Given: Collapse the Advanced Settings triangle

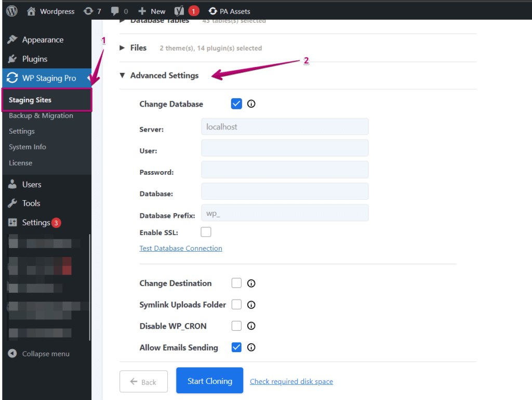Looking at the screenshot, I should (122, 75).
